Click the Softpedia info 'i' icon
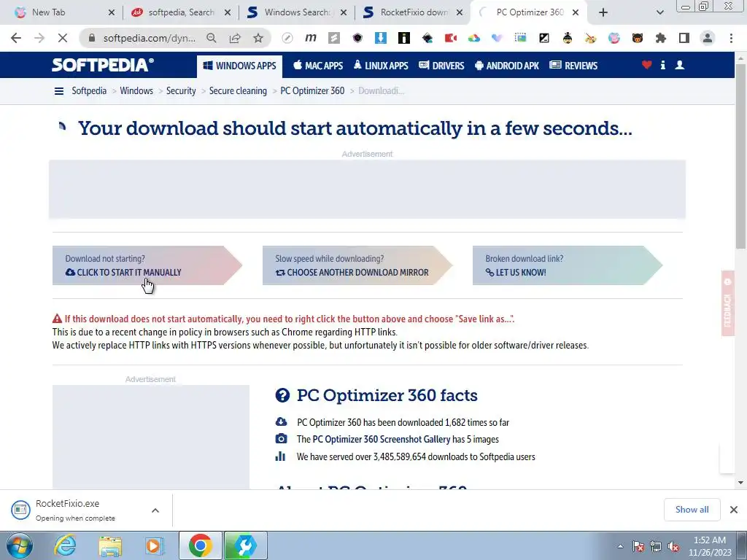Viewport: 747px width, 560px height. (x=662, y=65)
